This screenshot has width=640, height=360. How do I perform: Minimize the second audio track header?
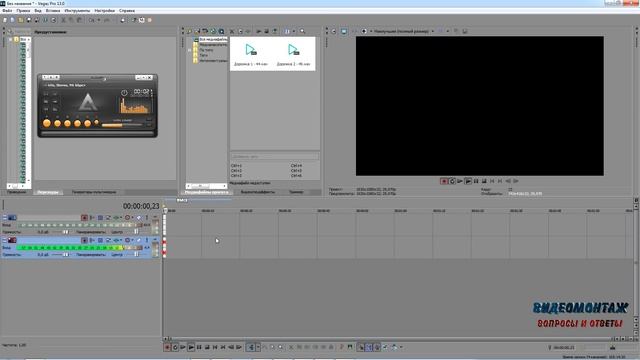pos(5,240)
